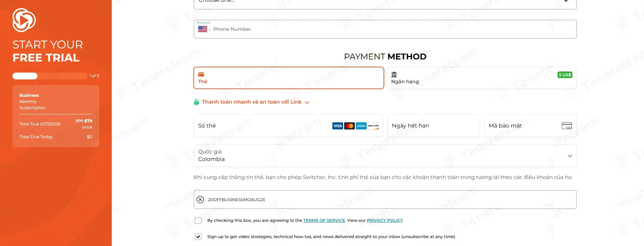Viewport: 644px width, 246px height.
Task: Click the Visa card logo
Action: click(x=338, y=126)
